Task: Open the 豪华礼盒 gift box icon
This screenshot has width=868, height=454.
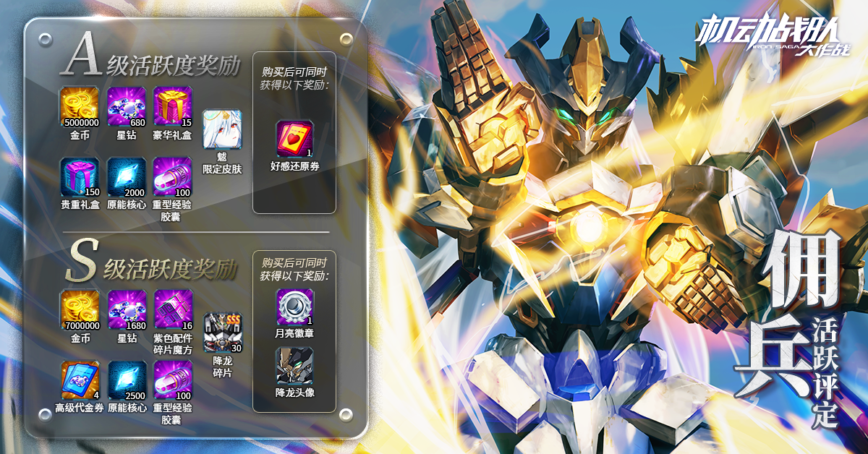Action: [173, 106]
